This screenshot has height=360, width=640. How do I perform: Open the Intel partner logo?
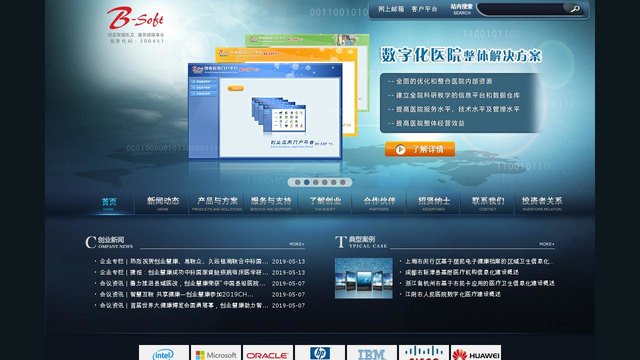pyautogui.click(x=164, y=353)
